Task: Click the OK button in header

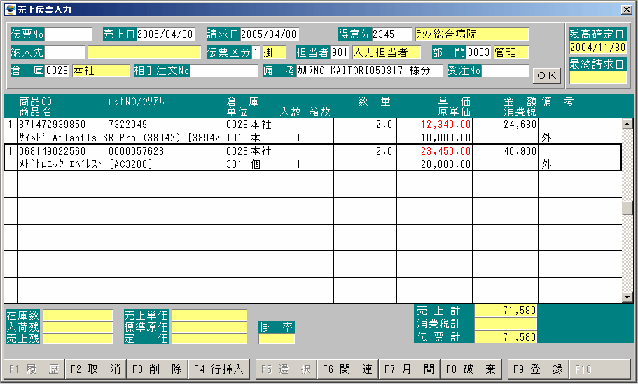Action: tap(546, 76)
